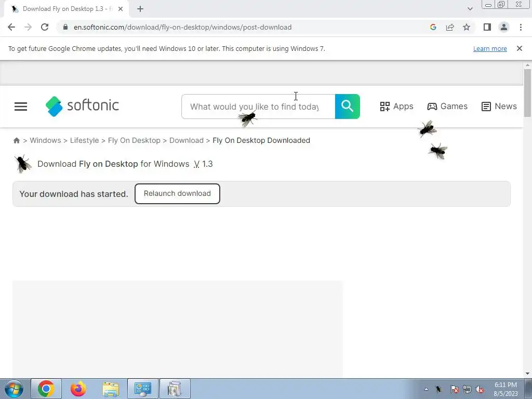The width and height of the screenshot is (532, 399).
Task: Click the scrollbar down arrow
Action: 527,374
